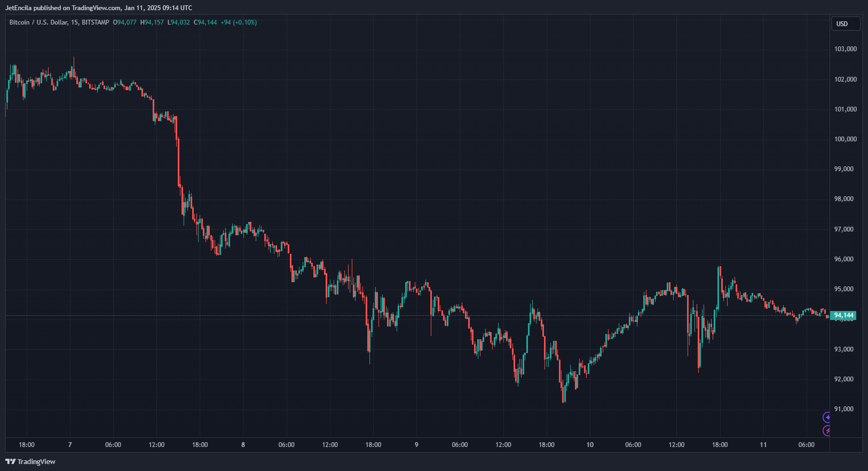The image size is (868, 471).
Task: Click the 99,000 price axis label
Action: pos(844,169)
